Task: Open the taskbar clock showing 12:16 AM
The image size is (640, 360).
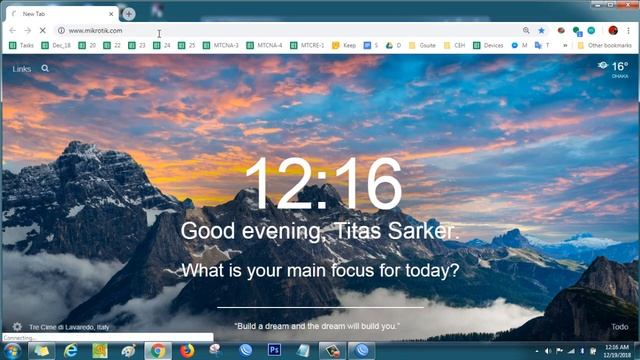Action: (617, 351)
